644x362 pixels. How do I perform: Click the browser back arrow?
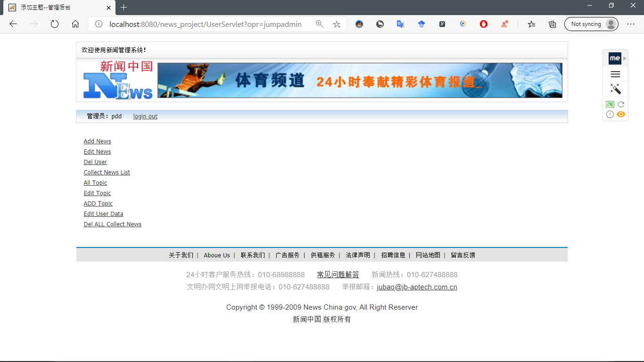(13, 24)
